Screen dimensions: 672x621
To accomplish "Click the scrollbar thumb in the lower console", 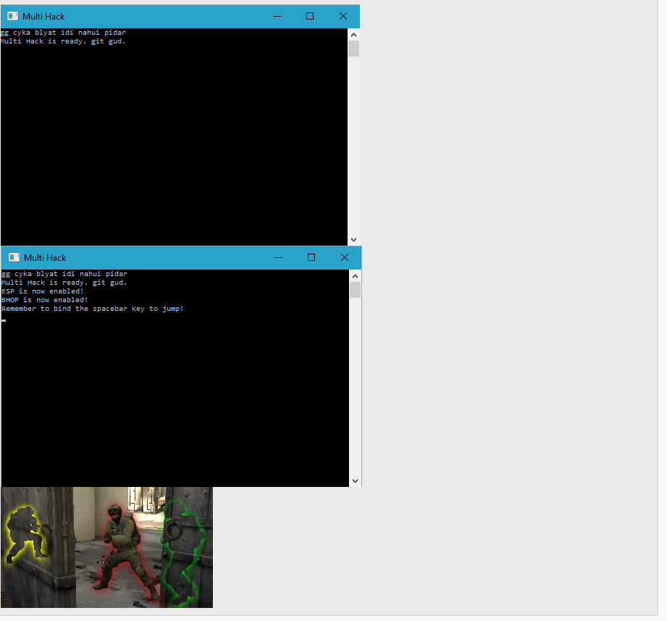I will tap(355, 289).
